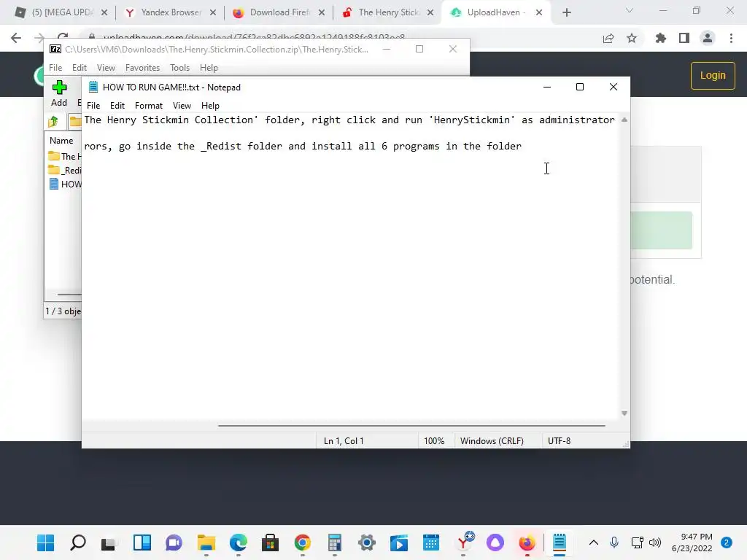Open Google Chrome from taskbar
This screenshot has height=560, width=747.
[303, 542]
